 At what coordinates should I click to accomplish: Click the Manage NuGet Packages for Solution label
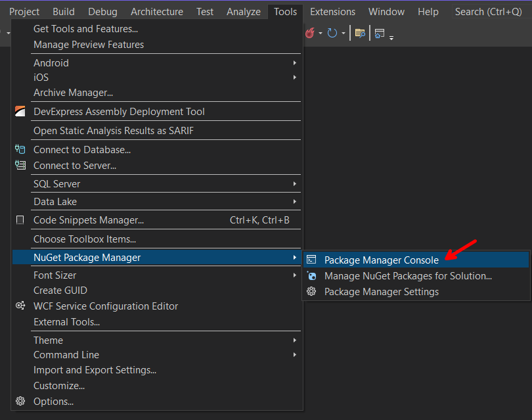tap(408, 275)
